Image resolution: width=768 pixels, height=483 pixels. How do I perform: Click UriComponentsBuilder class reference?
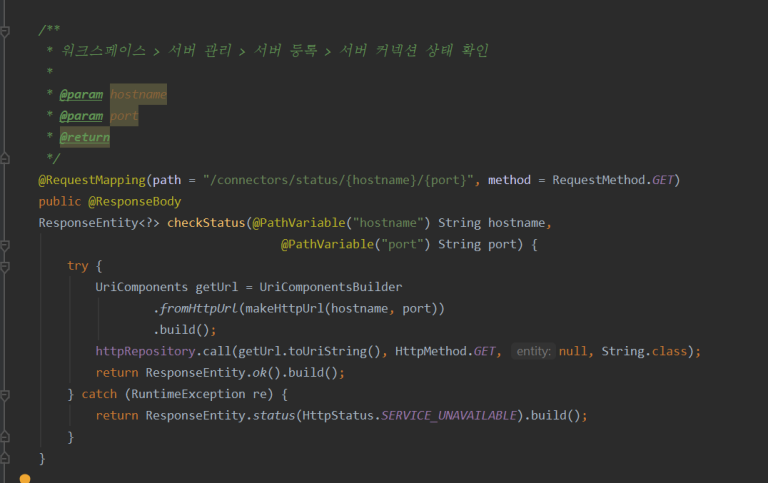pyautogui.click(x=331, y=287)
